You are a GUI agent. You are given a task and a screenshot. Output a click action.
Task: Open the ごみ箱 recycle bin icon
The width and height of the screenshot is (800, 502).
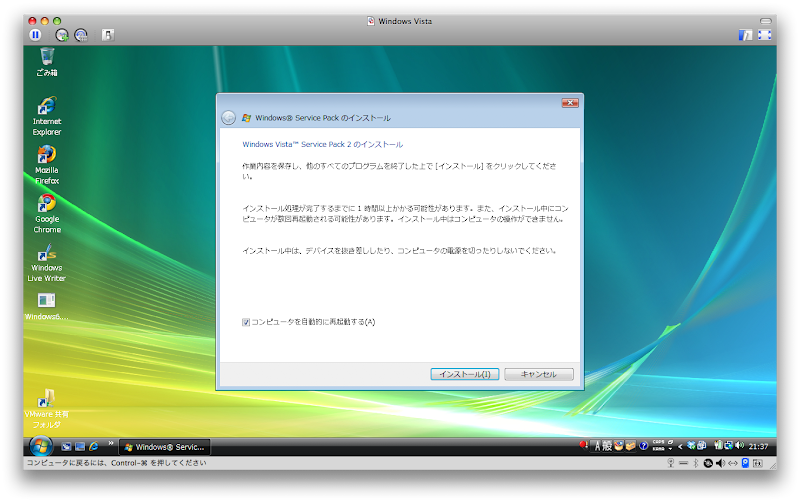(x=46, y=62)
